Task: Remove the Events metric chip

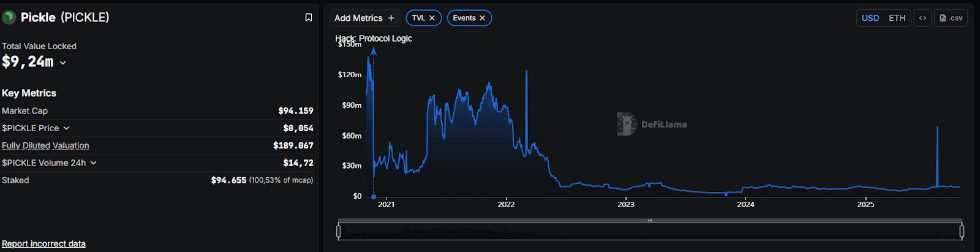Action: (x=482, y=18)
